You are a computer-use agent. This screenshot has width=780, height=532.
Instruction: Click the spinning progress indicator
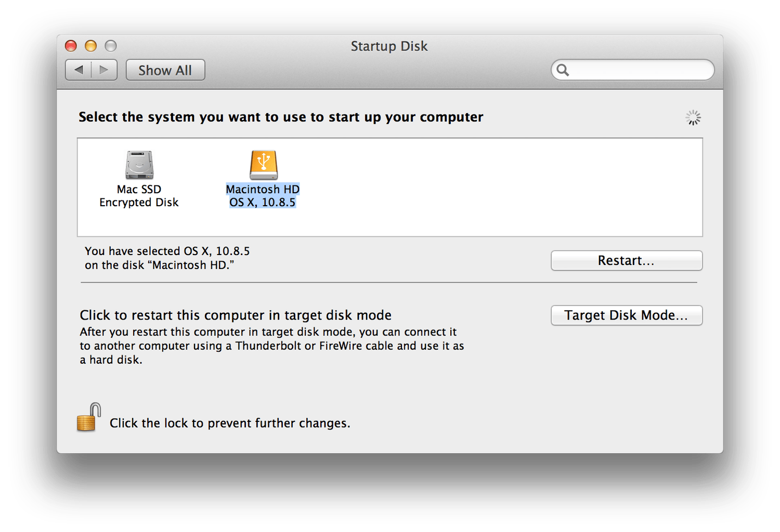click(693, 118)
